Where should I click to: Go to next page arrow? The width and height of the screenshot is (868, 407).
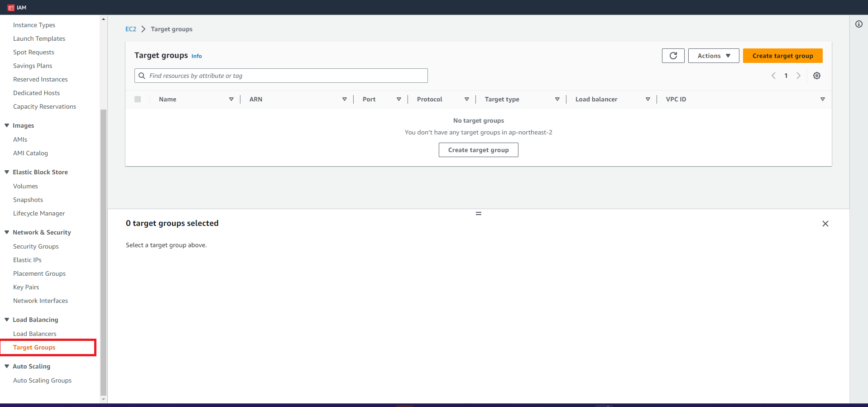click(798, 76)
